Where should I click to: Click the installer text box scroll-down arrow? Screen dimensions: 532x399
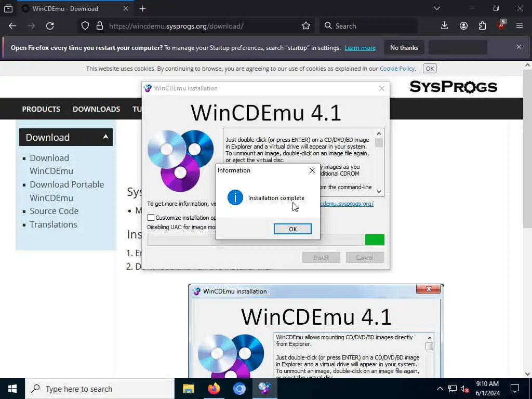379,192
